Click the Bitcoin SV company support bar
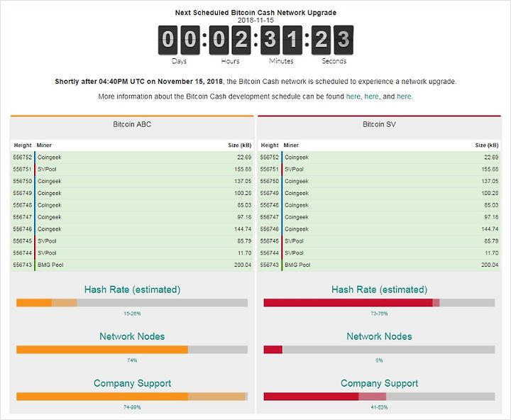The image size is (511, 420). coord(379,397)
